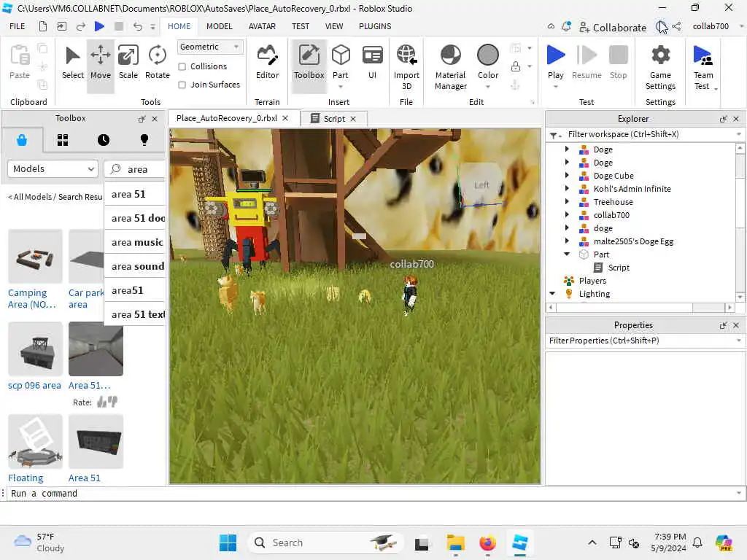Open Filter Properties dropdown arrow
The width and height of the screenshot is (747, 560).
(x=739, y=341)
